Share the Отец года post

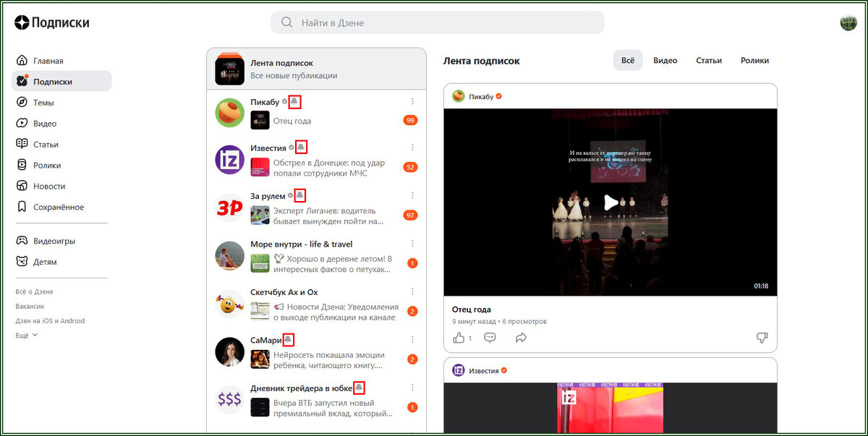click(x=521, y=338)
